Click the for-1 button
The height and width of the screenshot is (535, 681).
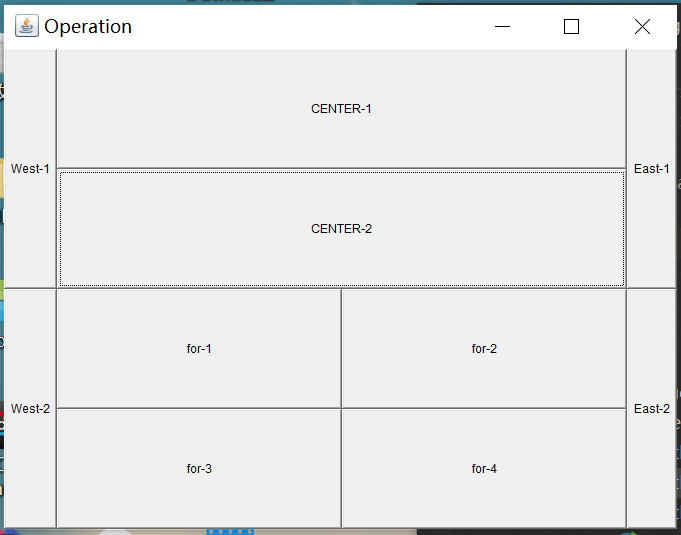click(x=199, y=349)
